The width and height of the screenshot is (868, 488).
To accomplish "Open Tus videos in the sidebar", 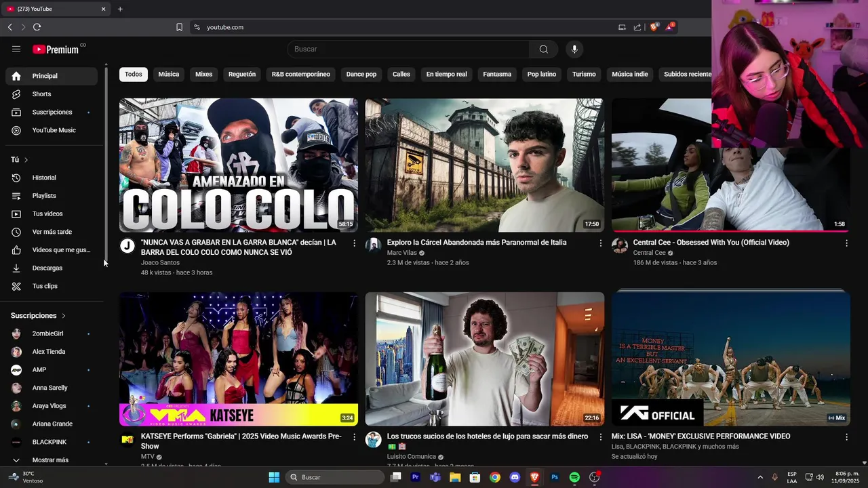I will 52,213.
